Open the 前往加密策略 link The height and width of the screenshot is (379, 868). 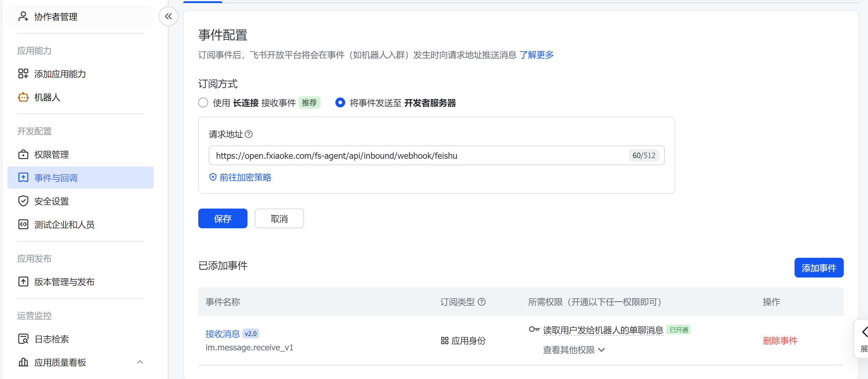(245, 178)
